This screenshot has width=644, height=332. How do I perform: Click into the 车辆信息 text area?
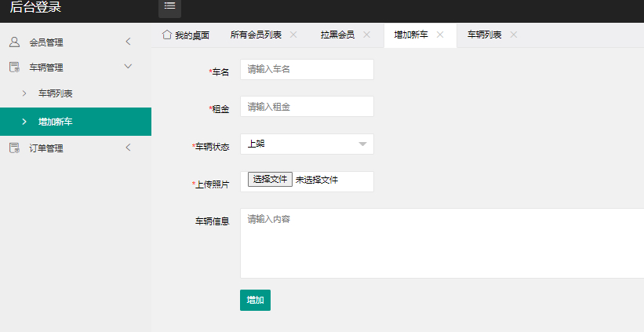tap(442, 243)
